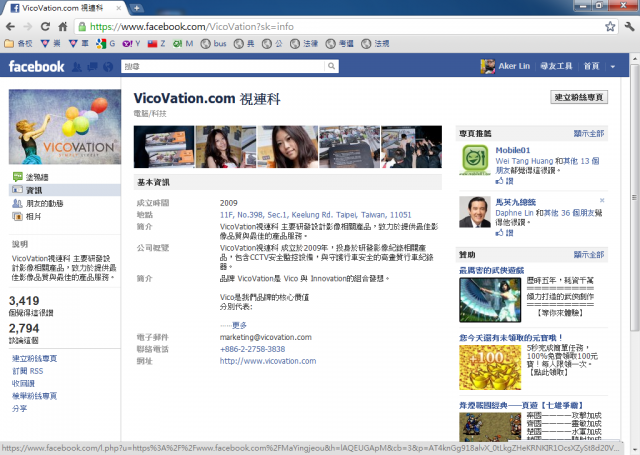
Task: Dismiss the Ma Ying-jeou page suggestion
Action: click(602, 200)
